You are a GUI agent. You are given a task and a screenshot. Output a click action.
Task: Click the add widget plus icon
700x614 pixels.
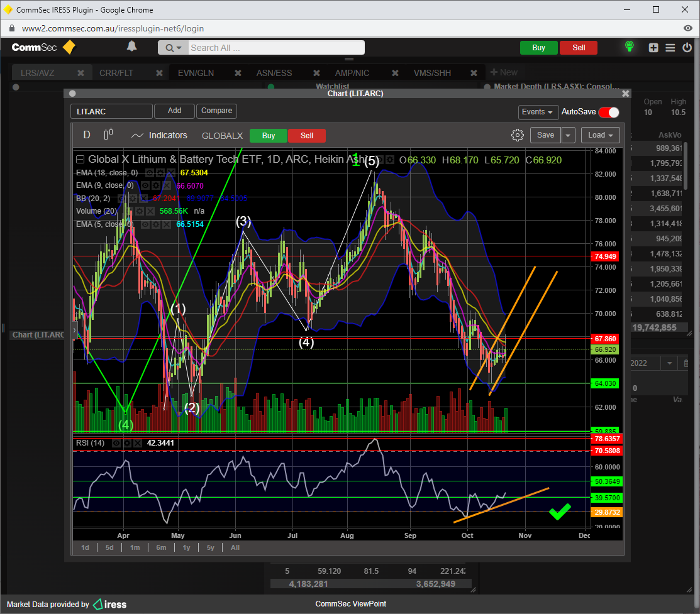click(653, 48)
